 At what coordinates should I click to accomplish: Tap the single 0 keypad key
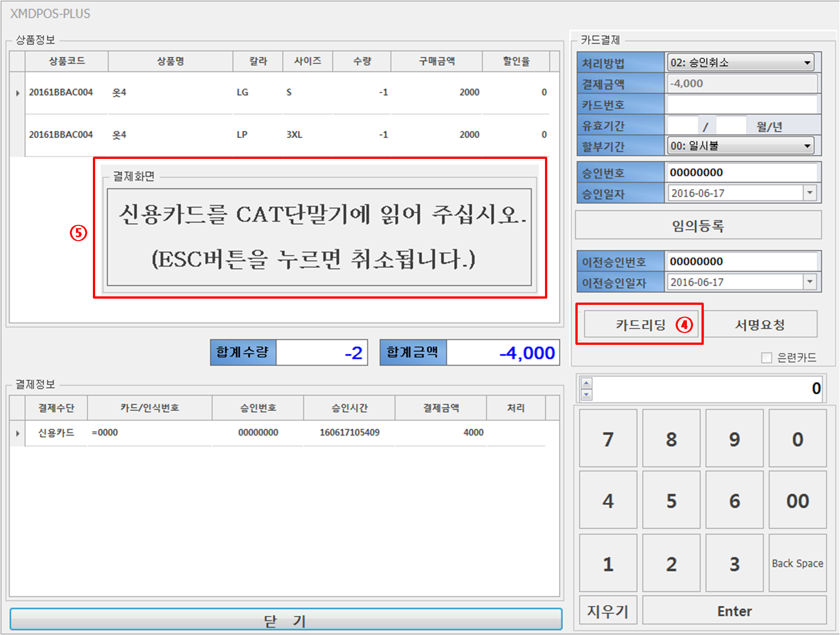[x=798, y=439]
